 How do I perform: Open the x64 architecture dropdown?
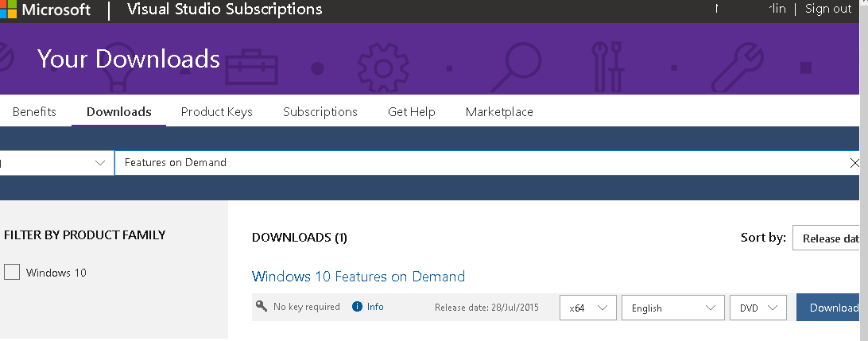[588, 308]
